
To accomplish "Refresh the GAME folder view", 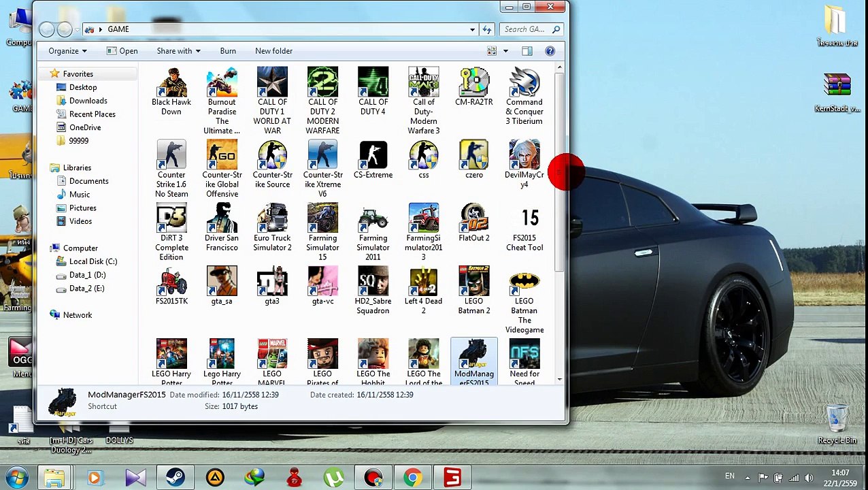I will [x=487, y=29].
